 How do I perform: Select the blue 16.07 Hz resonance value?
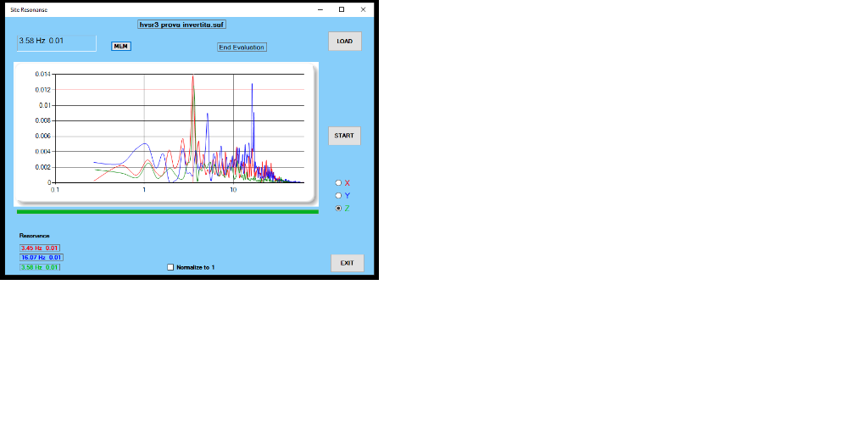click(42, 257)
